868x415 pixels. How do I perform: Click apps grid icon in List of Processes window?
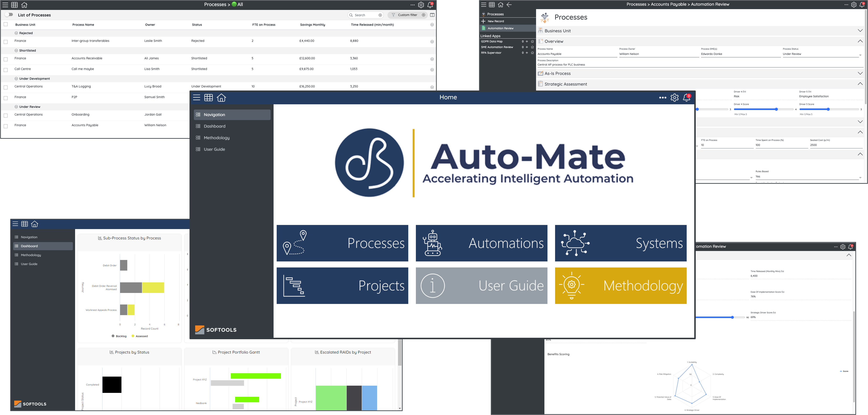click(x=15, y=5)
